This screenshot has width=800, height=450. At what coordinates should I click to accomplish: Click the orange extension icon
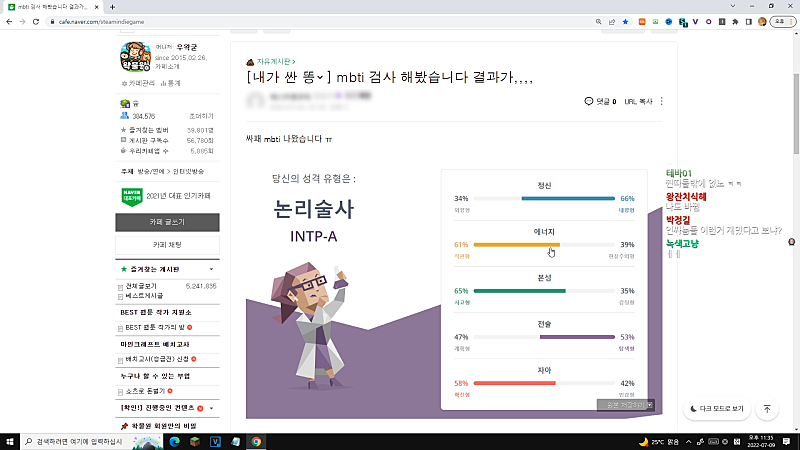click(x=642, y=22)
